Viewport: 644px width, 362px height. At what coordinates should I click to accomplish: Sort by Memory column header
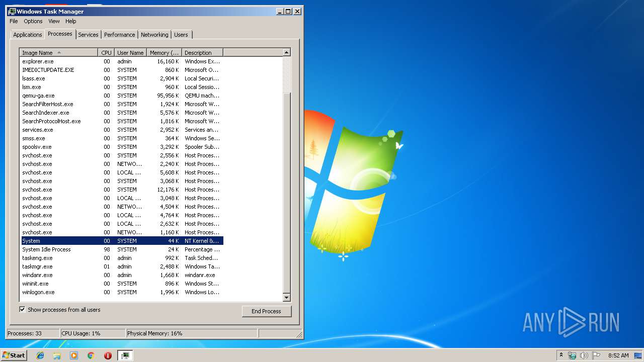(164, 53)
